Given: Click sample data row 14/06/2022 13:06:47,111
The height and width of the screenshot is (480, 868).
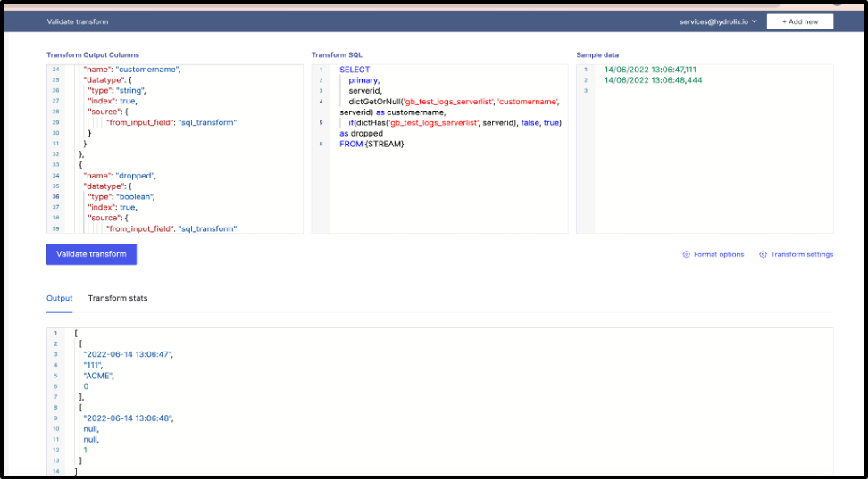Looking at the screenshot, I should (650, 70).
